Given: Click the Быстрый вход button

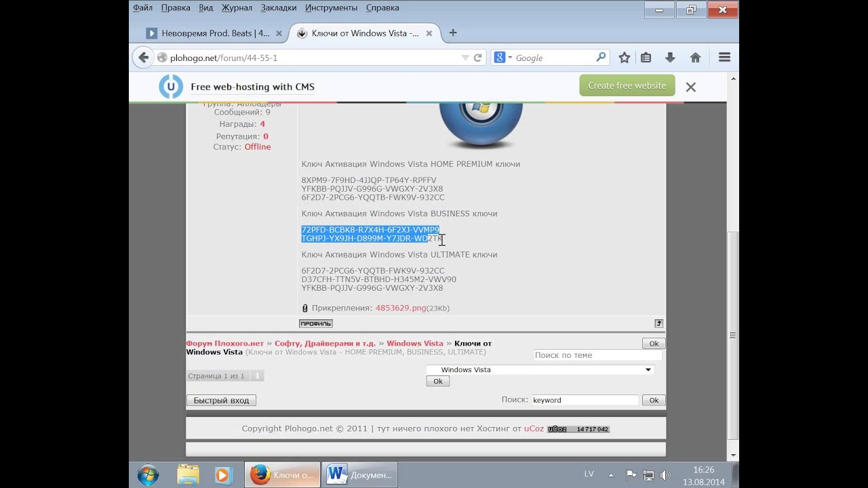Looking at the screenshot, I should pyautogui.click(x=221, y=401).
